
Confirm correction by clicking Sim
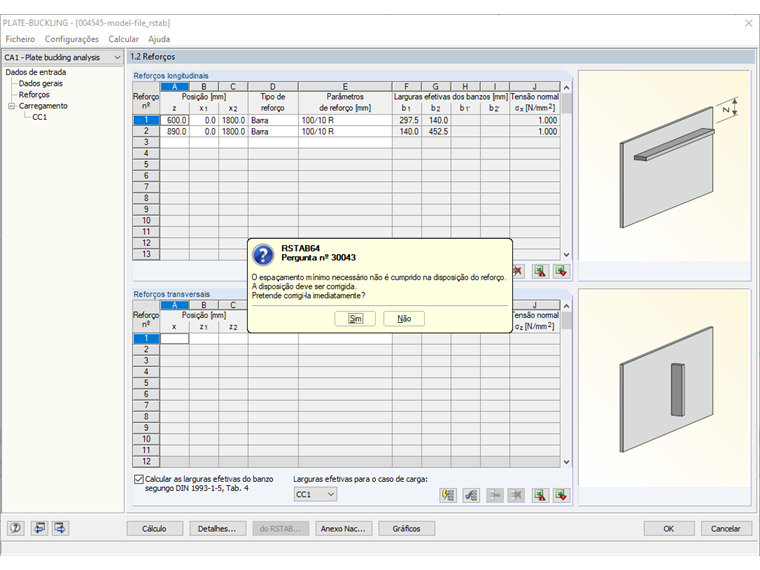(x=355, y=318)
